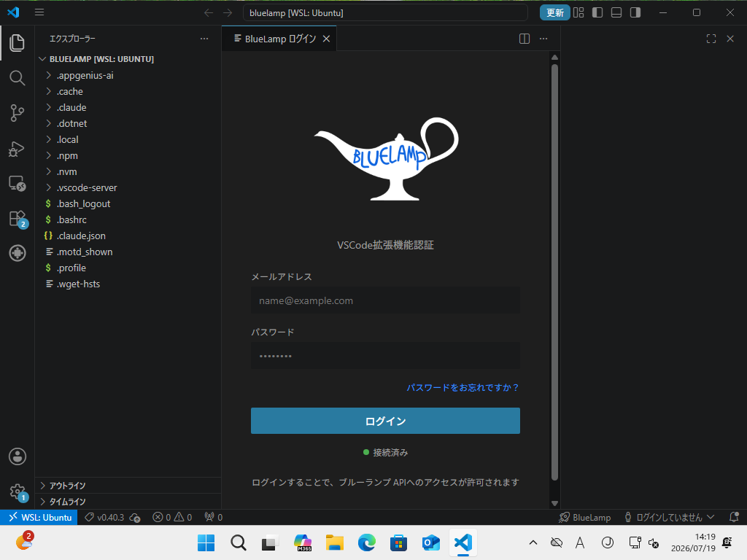
Task: Open the .wget-hsts file
Action: tap(128, 284)
